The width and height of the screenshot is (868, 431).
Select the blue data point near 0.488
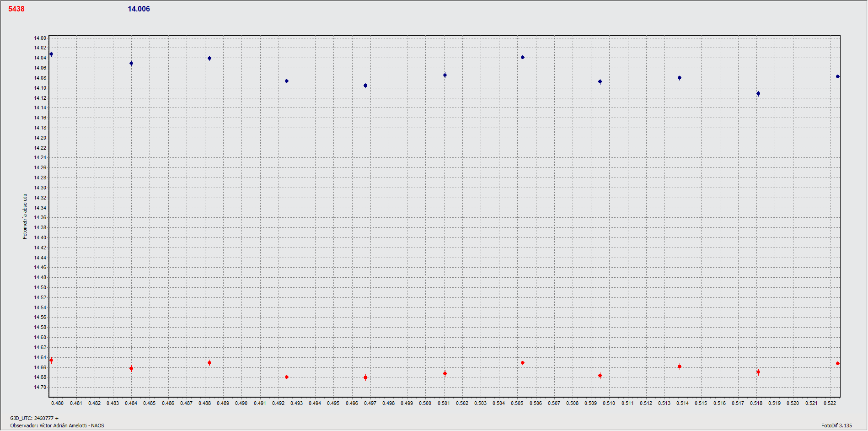click(x=209, y=58)
